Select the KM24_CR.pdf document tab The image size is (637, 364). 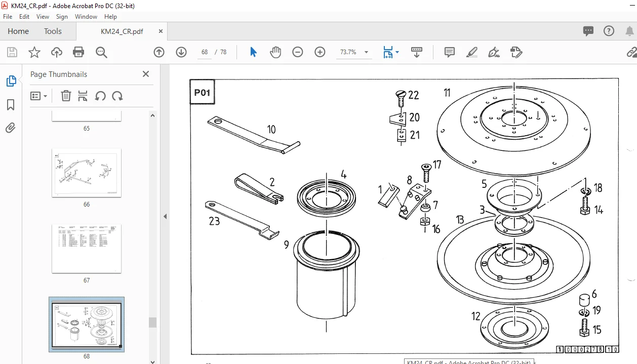[122, 31]
